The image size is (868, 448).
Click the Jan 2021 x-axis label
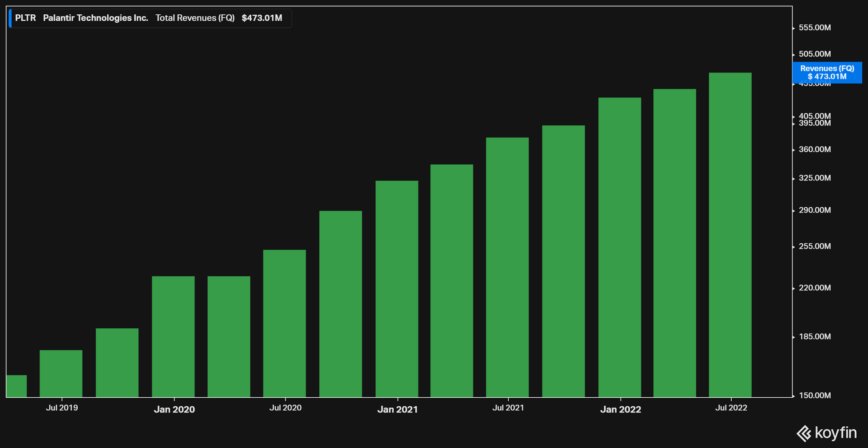398,409
